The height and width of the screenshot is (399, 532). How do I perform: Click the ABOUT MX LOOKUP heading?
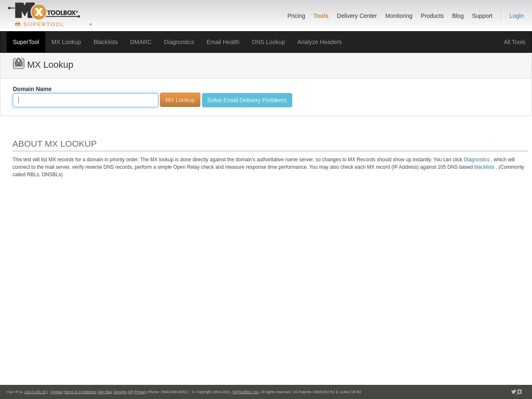point(54,144)
